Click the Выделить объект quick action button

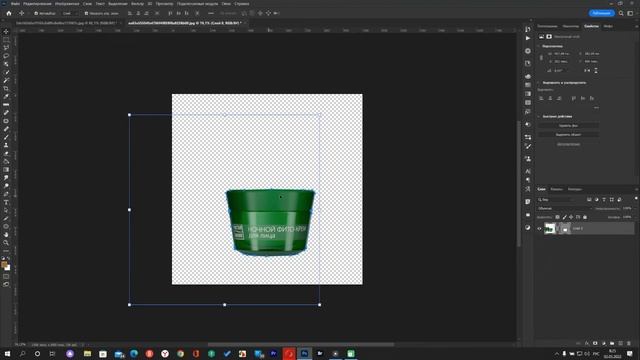pyautogui.click(x=568, y=135)
